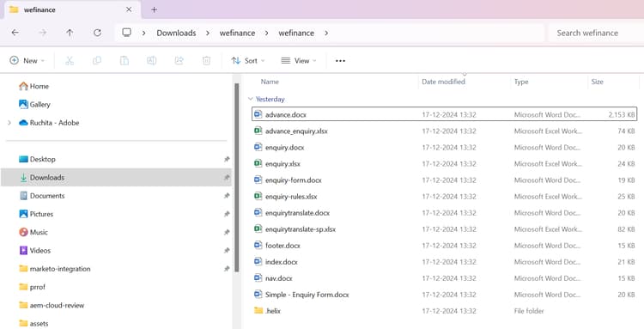Screen dimensions: 644x329
Task: Navigate to Downloads in breadcrumb
Action: (176, 33)
